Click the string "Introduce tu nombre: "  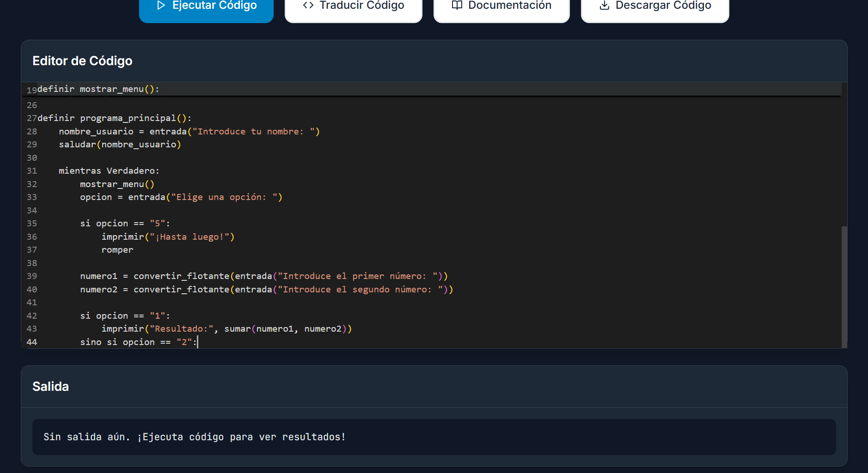pyautogui.click(x=253, y=132)
